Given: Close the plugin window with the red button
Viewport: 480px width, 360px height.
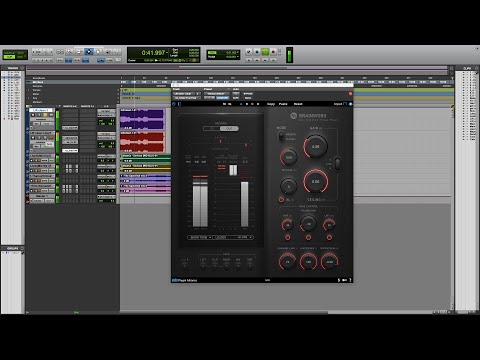Looking at the screenshot, I should click(x=350, y=94).
